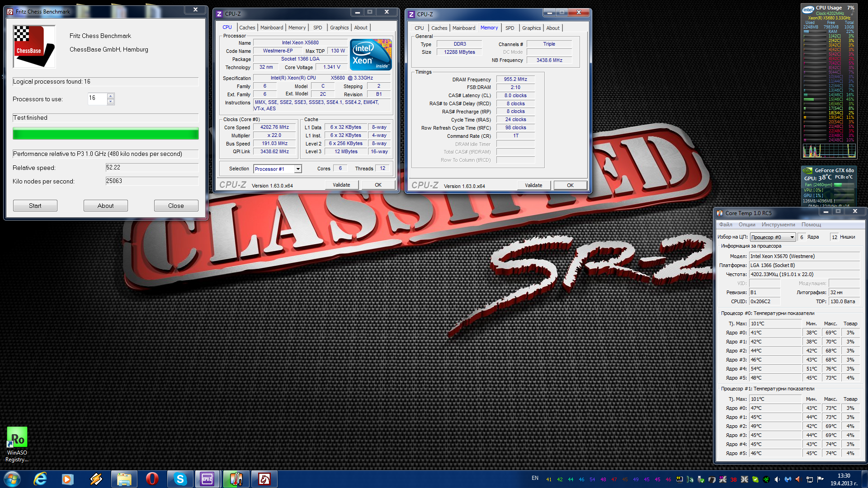Click the DRAM Frequency 955.2 MHz value
Viewport: 868px width, 488px height.
(x=515, y=79)
